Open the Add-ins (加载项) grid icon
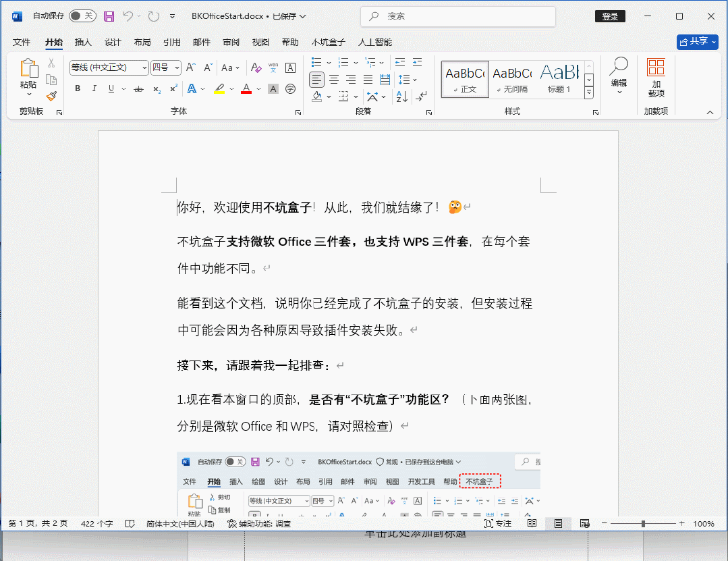Image resolution: width=728 pixels, height=561 pixels. coord(656,68)
